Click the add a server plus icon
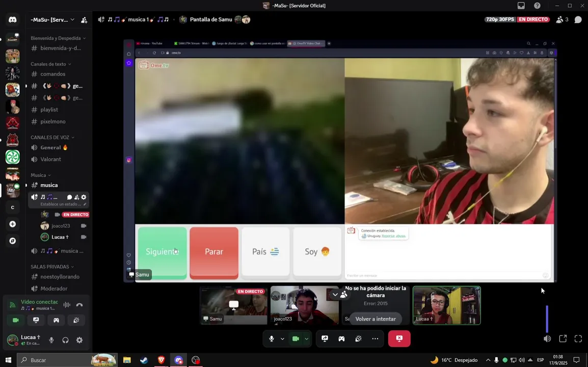The width and height of the screenshot is (588, 367). click(x=12, y=224)
